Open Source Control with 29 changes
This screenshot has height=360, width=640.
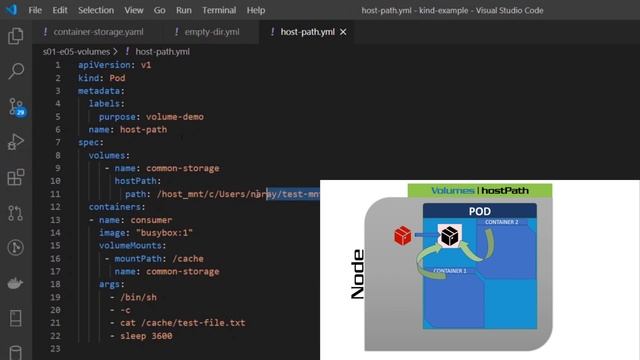16,107
